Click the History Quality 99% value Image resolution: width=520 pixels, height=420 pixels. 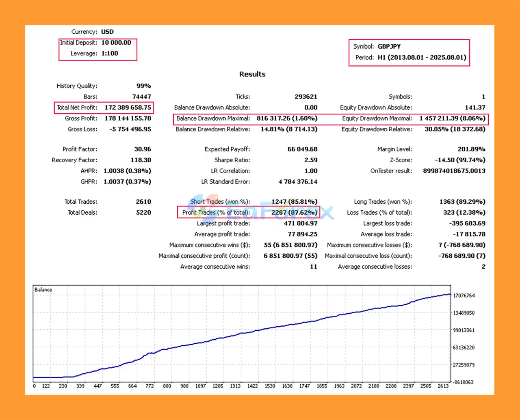tap(145, 86)
